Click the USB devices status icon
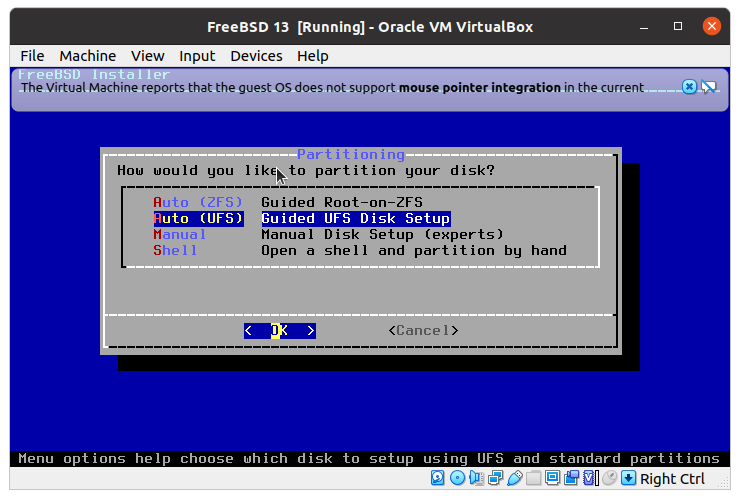The height and width of the screenshot is (499, 740). (x=514, y=478)
